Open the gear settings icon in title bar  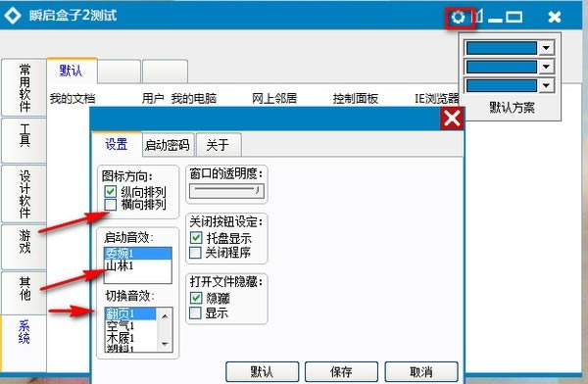pos(458,18)
